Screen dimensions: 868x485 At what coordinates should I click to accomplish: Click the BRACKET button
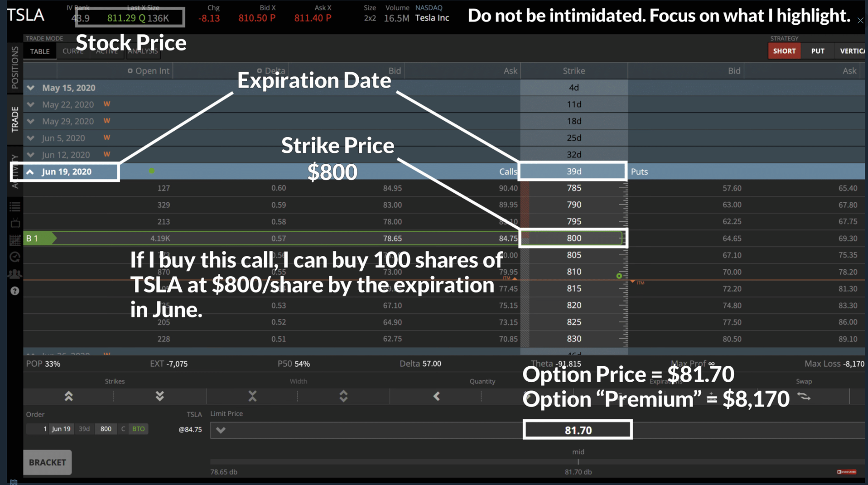(x=47, y=462)
